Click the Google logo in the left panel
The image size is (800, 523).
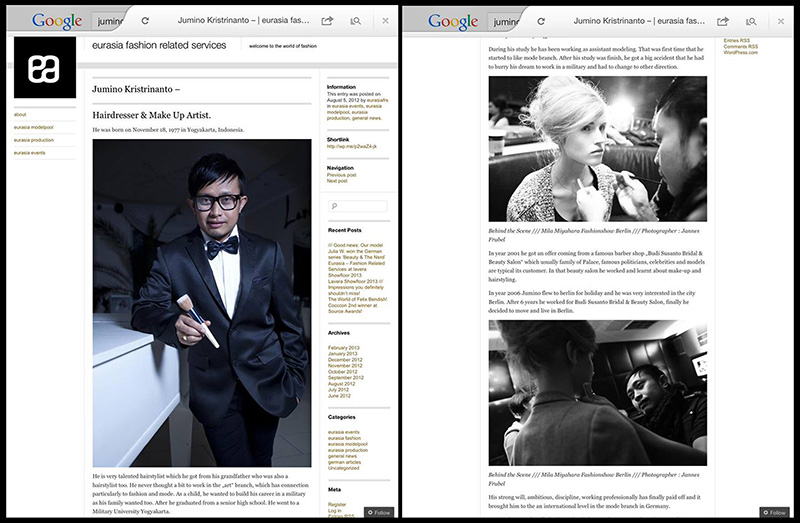55,20
